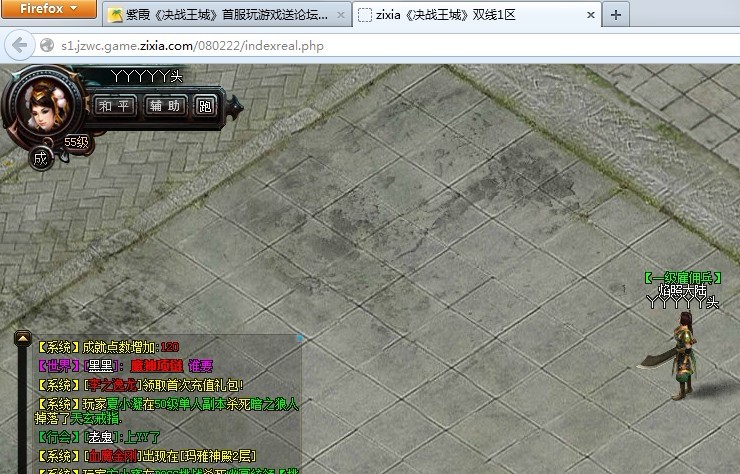
Task: Click the palm tree favicon on first tab
Action: click(115, 15)
